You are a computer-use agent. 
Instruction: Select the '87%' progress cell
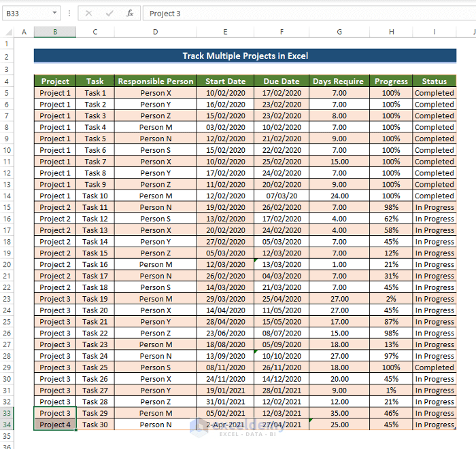click(391, 322)
